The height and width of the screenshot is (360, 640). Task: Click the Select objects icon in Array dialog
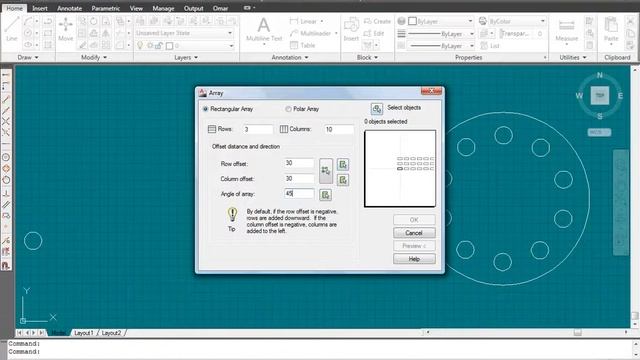377,109
